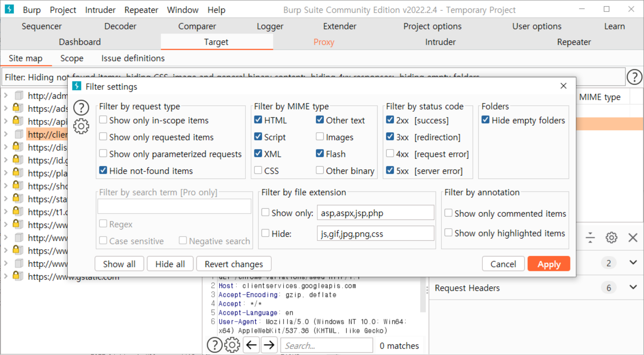Expand the https://dis site tree node
The width and height of the screenshot is (644, 355).
[6, 147]
